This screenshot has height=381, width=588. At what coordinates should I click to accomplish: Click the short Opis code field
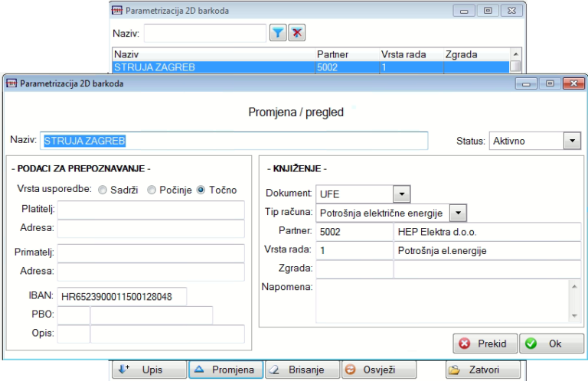pyautogui.click(x=73, y=334)
